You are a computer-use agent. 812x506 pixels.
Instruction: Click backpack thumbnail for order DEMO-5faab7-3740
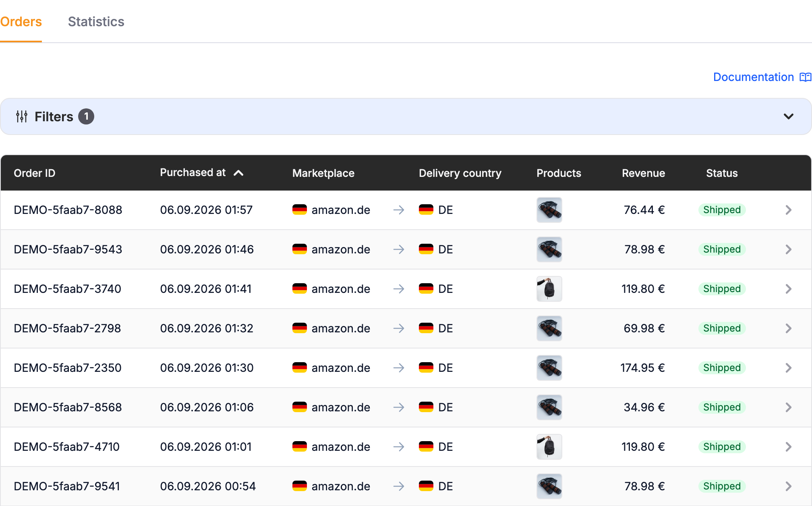tap(549, 289)
